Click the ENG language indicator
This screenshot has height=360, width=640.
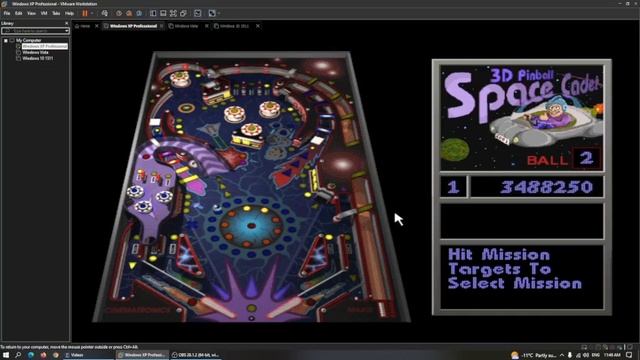point(596,355)
